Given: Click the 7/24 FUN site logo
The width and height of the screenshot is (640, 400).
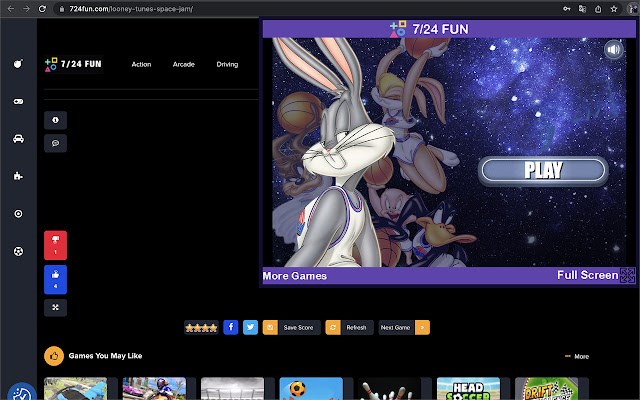Looking at the screenshot, I should point(73,64).
